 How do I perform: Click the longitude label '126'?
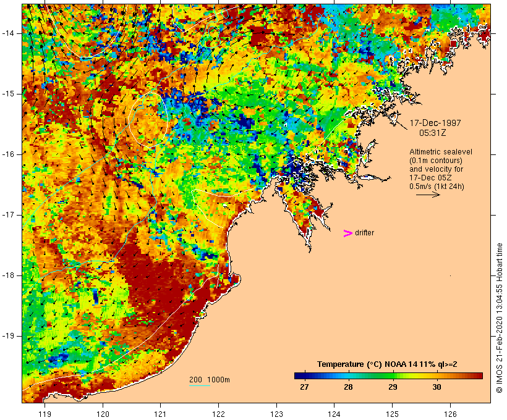click(450, 414)
